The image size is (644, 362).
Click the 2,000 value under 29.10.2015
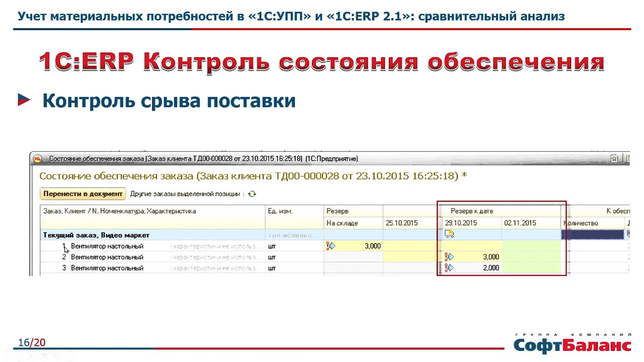(491, 268)
